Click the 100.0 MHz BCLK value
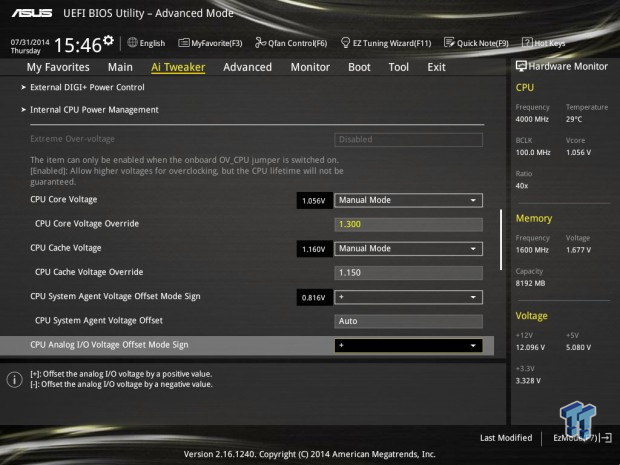 click(533, 152)
